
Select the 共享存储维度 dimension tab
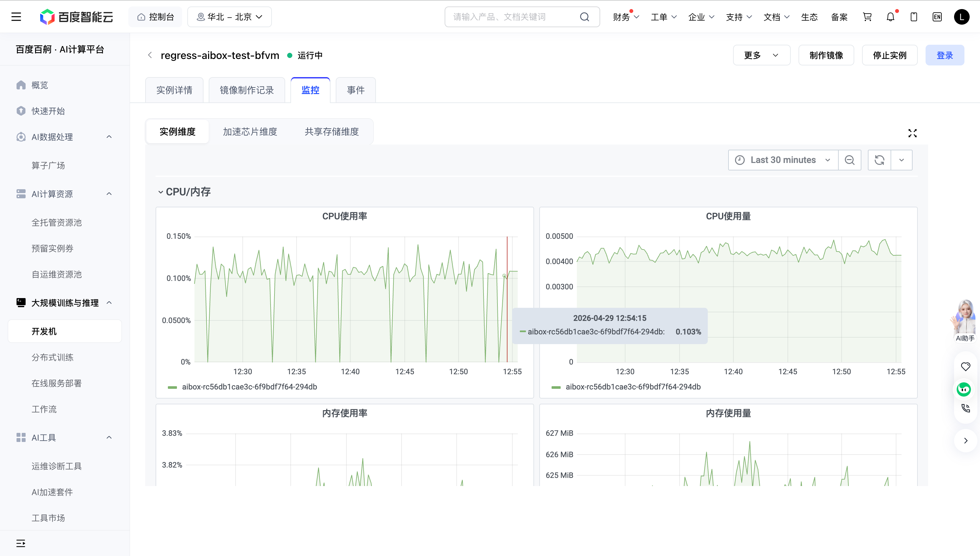point(332,132)
